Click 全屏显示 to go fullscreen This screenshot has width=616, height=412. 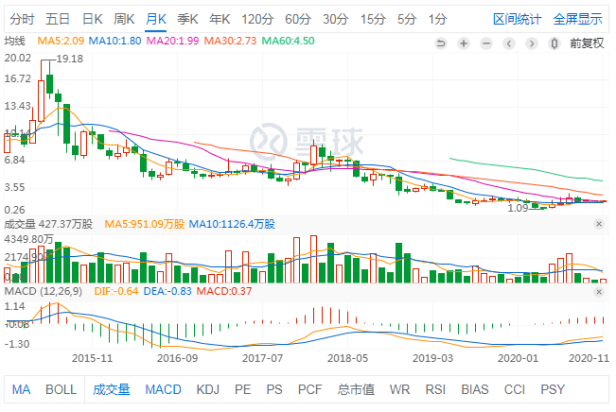[x=578, y=19]
